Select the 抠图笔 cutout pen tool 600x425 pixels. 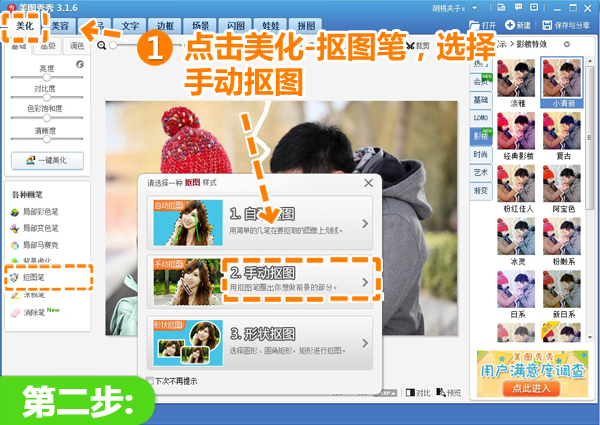tap(28, 277)
